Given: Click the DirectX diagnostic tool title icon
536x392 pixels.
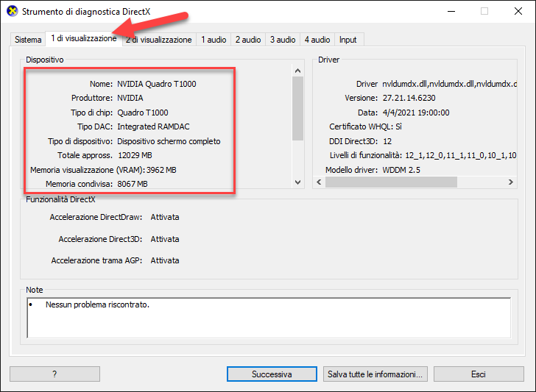Looking at the screenshot, I should pyautogui.click(x=13, y=11).
